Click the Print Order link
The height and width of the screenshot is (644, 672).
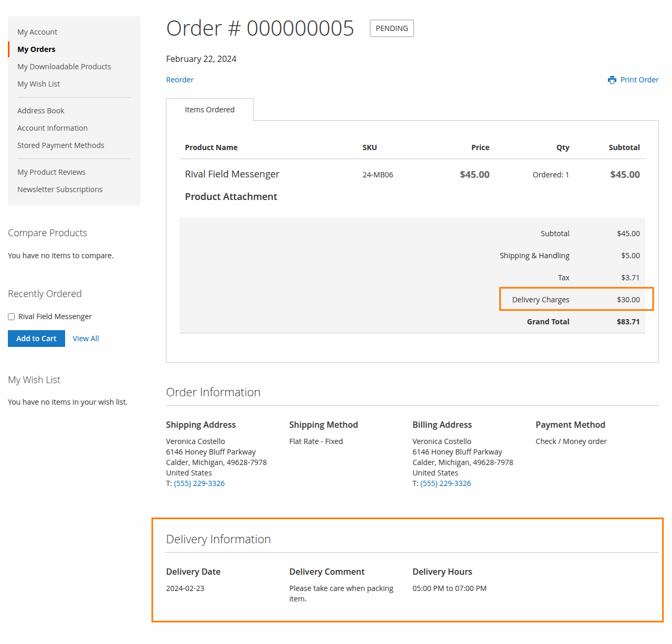click(639, 80)
